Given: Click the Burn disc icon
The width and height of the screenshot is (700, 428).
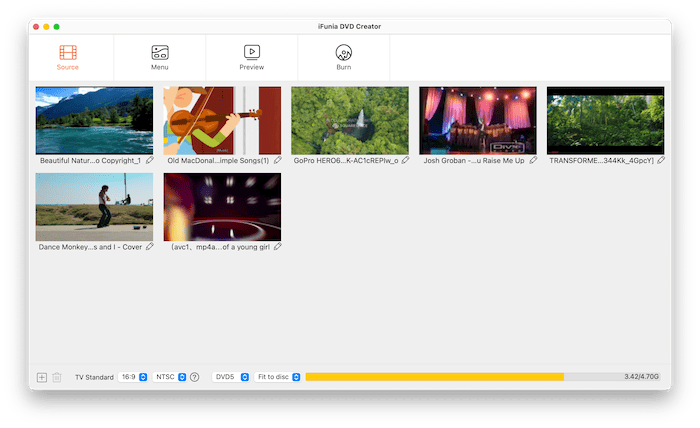Looking at the screenshot, I should [x=344, y=52].
